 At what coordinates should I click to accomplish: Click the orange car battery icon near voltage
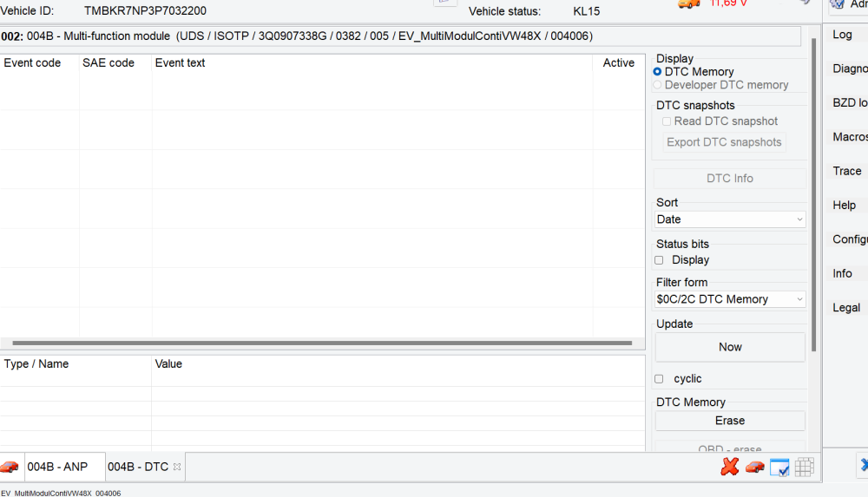689,3
